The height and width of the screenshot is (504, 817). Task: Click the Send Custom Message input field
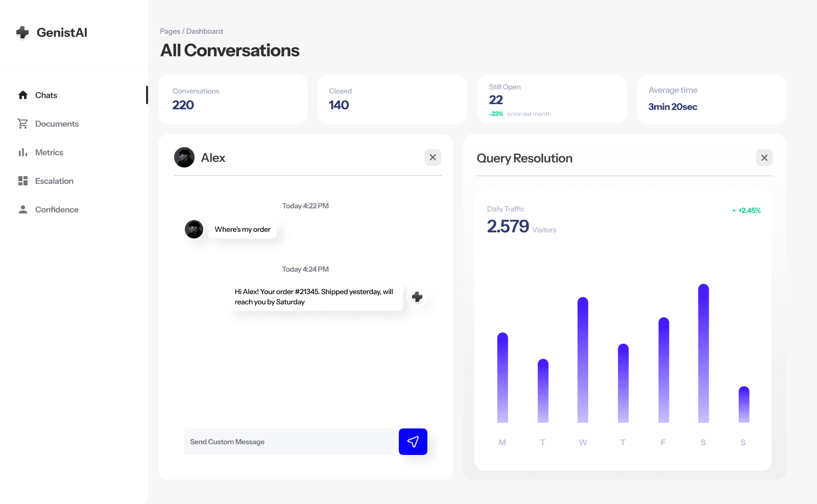click(x=286, y=442)
